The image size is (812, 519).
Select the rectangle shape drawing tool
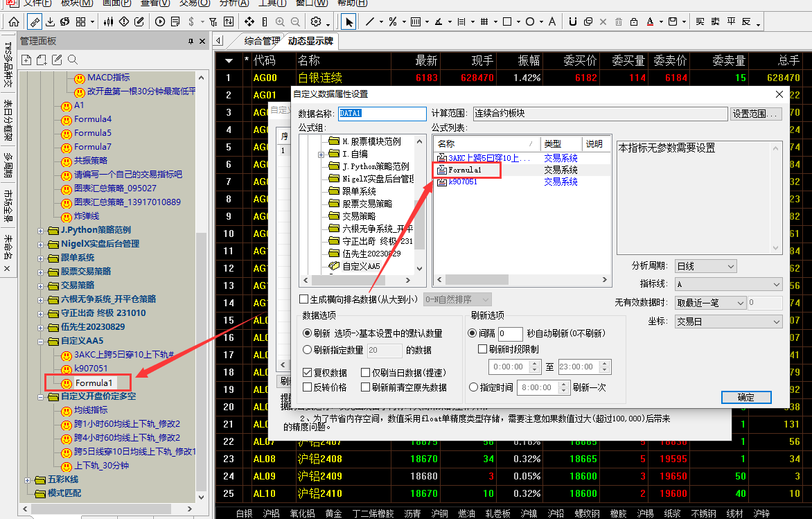[x=507, y=21]
